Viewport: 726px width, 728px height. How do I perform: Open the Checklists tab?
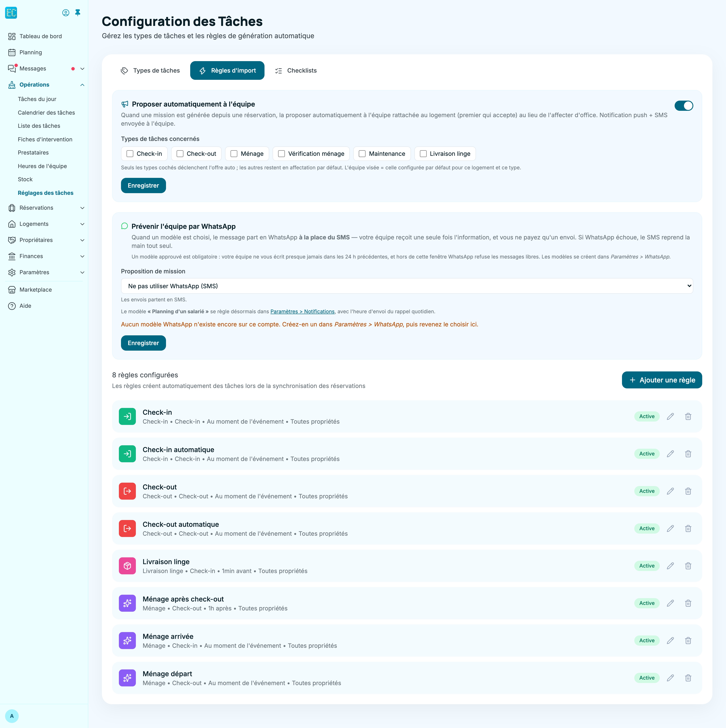(x=296, y=70)
